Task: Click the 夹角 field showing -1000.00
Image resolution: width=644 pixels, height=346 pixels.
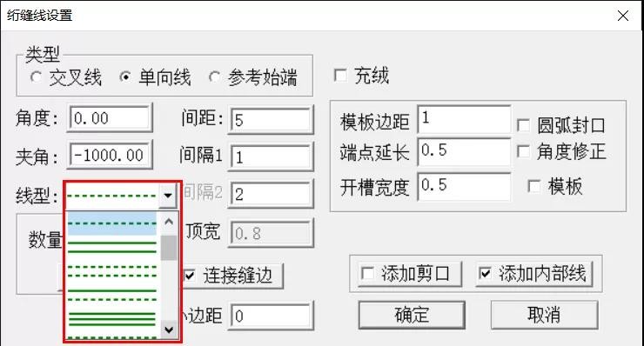Action: [110, 155]
